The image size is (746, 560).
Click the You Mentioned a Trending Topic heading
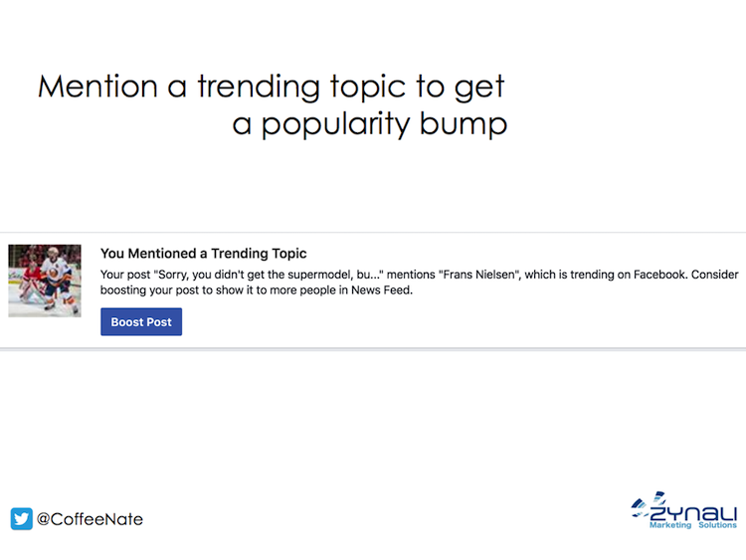(x=203, y=254)
